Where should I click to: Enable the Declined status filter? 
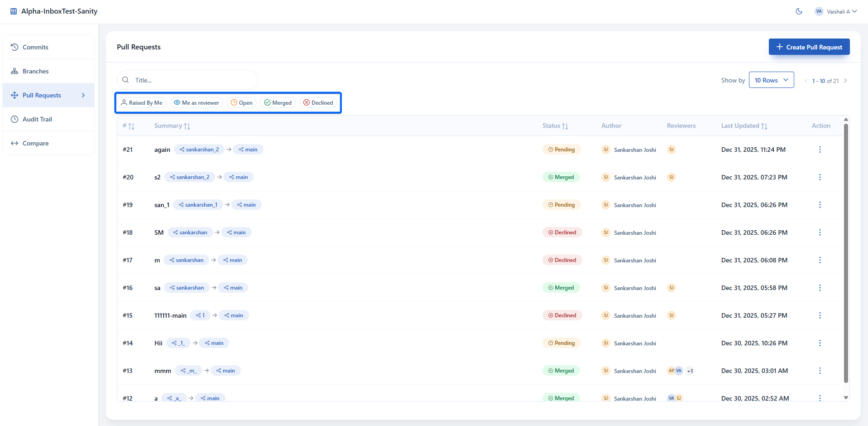click(318, 103)
